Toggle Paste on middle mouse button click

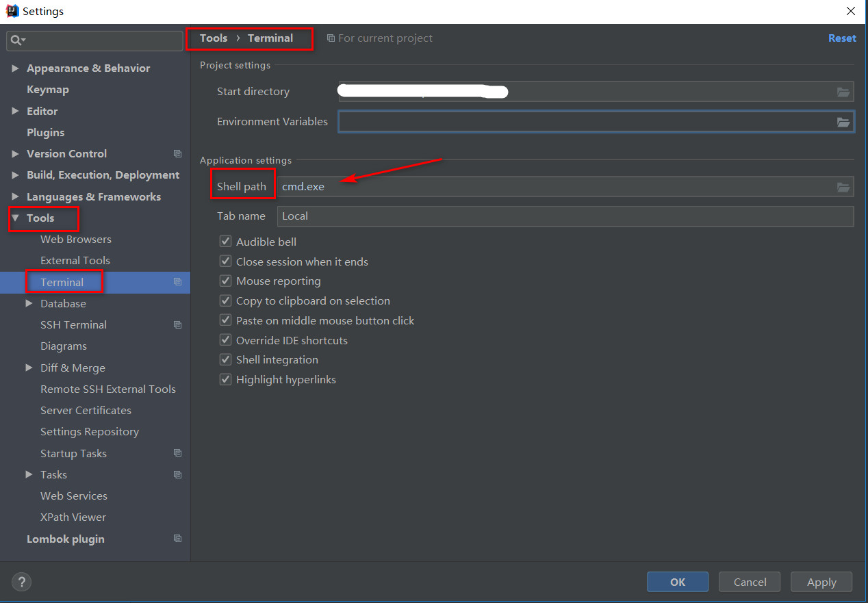[x=225, y=320]
